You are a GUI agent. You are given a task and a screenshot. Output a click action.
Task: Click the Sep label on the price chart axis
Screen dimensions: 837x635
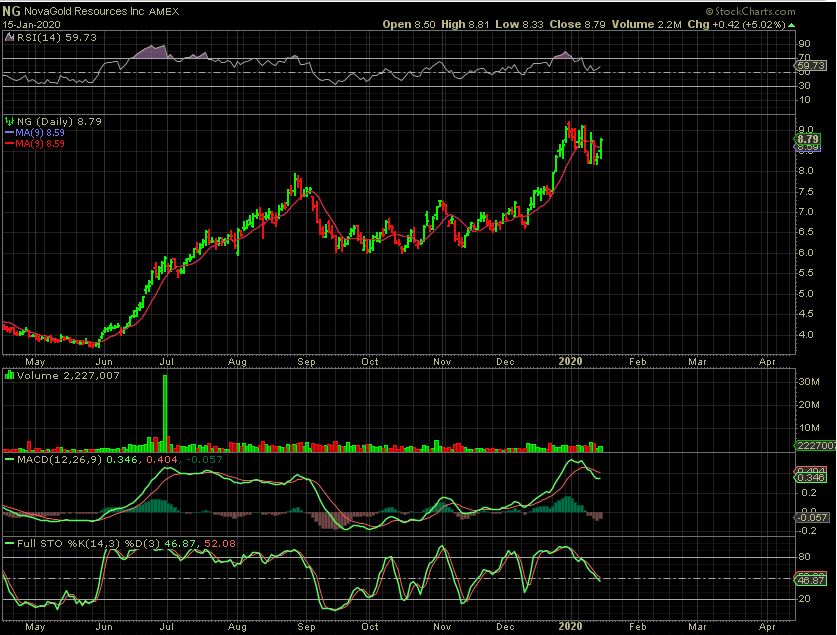[x=307, y=359]
